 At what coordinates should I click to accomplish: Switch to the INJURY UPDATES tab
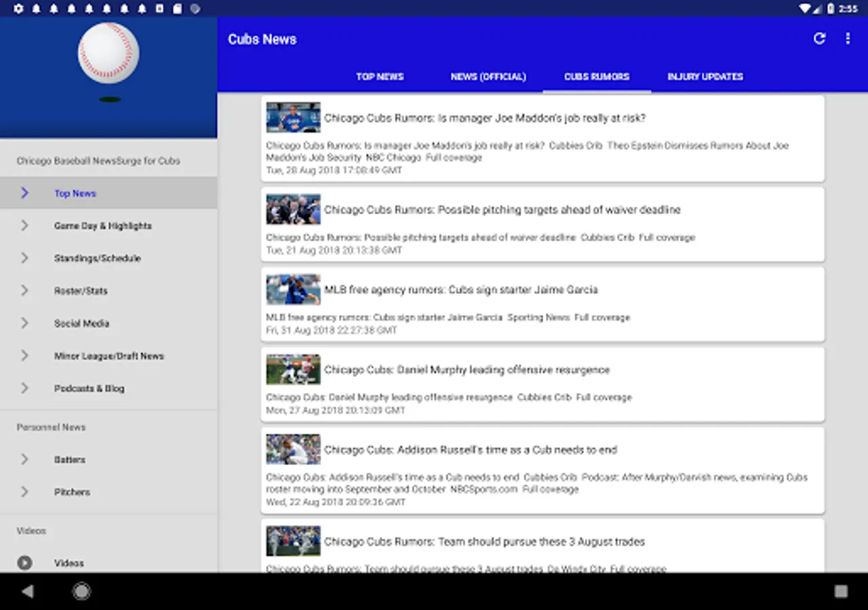[705, 77]
